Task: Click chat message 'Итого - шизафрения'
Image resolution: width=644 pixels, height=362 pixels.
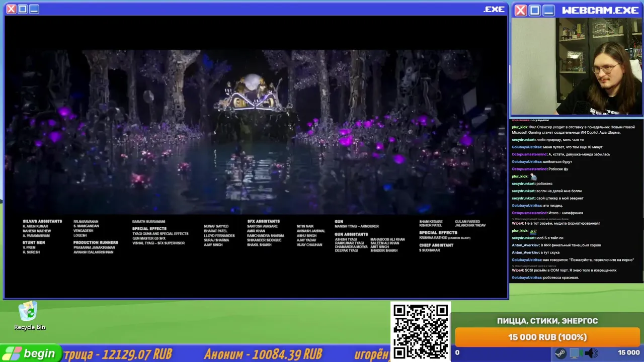Action: pos(547,213)
